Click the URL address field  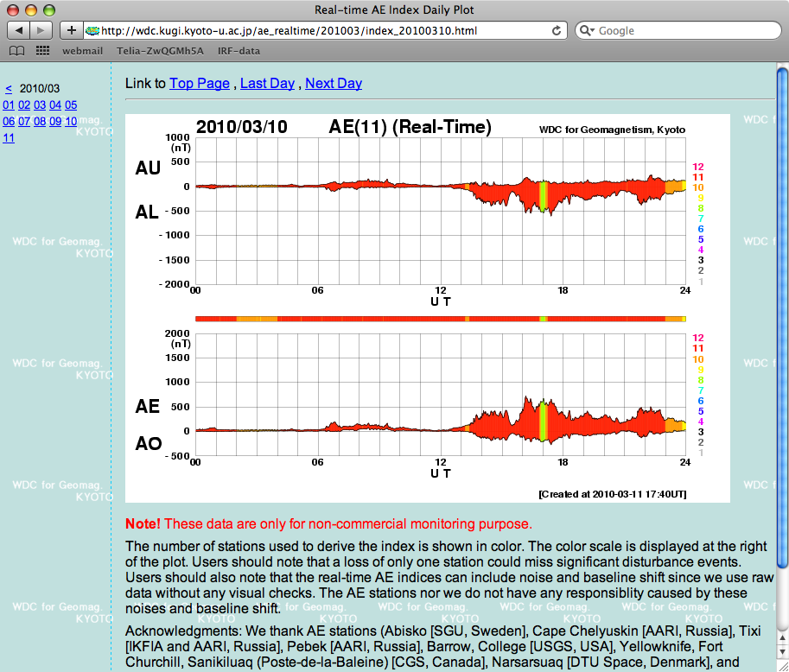click(320, 31)
